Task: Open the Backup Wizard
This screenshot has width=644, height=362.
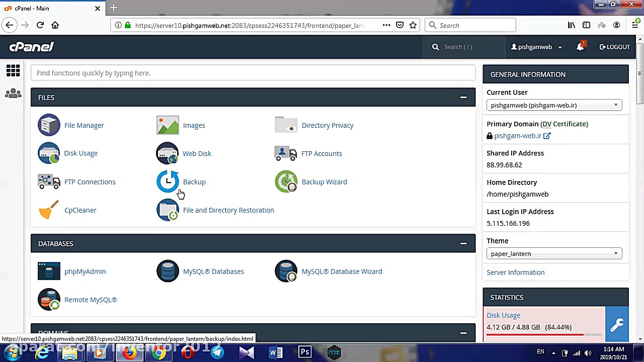Action: pyautogui.click(x=324, y=182)
